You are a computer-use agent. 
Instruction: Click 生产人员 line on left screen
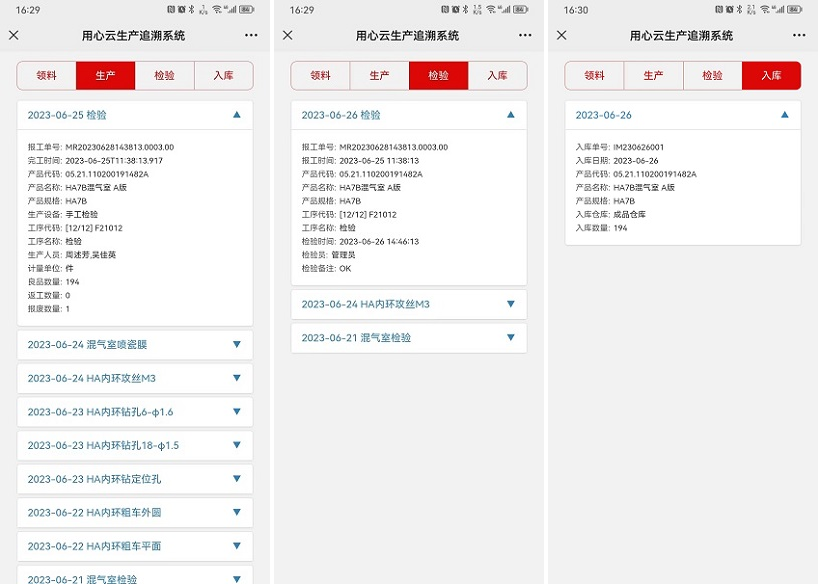click(x=72, y=255)
